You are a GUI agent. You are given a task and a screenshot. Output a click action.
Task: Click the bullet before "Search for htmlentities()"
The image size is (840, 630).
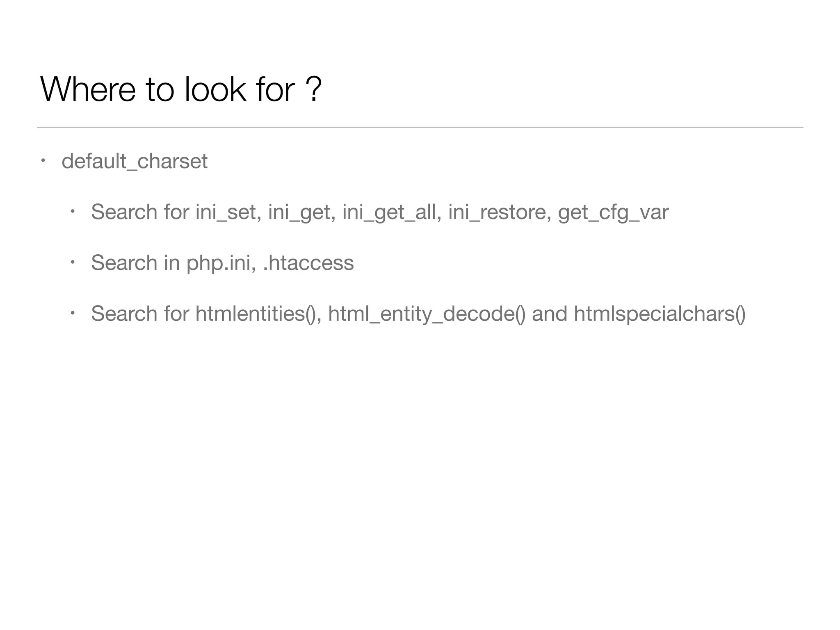pyautogui.click(x=72, y=313)
